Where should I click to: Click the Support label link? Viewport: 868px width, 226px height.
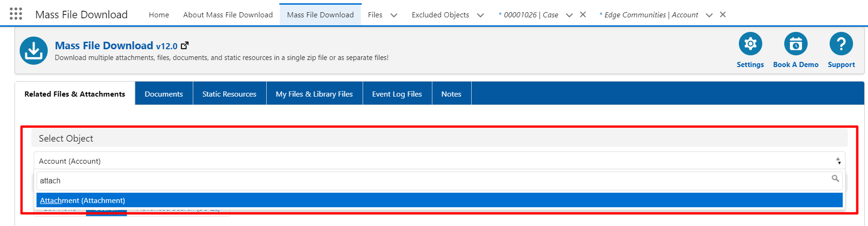841,65
